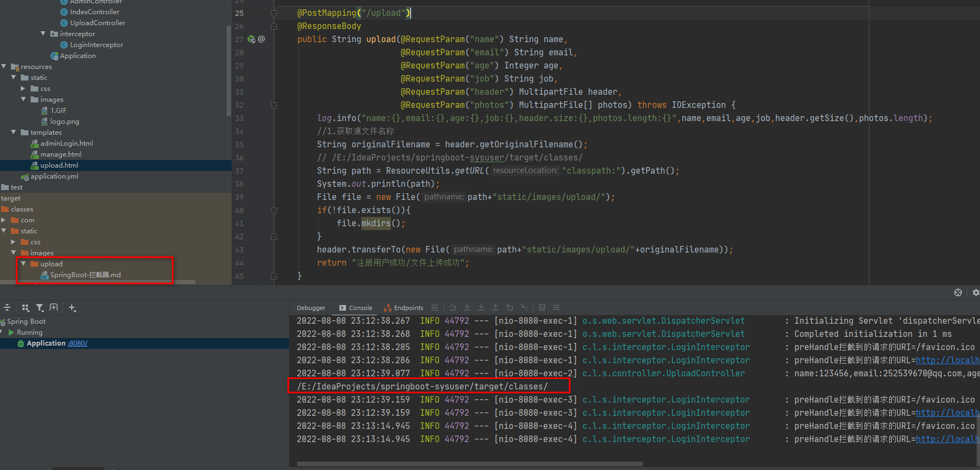Collapse the static folder under resources

click(x=14, y=77)
